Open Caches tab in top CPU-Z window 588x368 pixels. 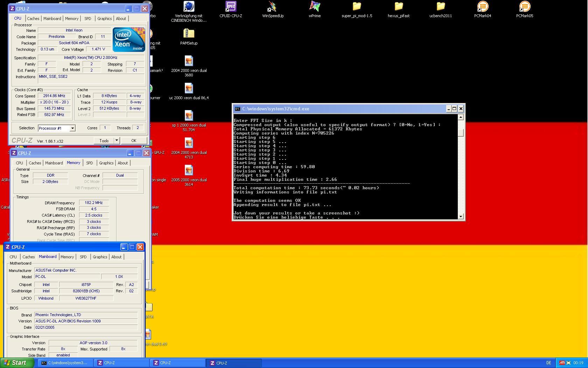pos(33,19)
